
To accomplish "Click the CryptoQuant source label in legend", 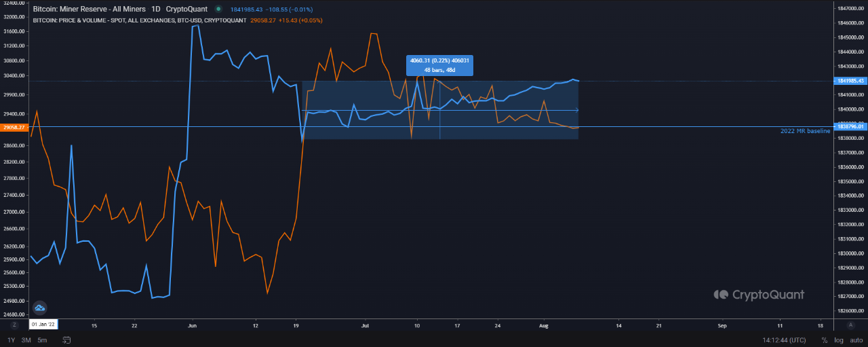I will [x=186, y=10].
